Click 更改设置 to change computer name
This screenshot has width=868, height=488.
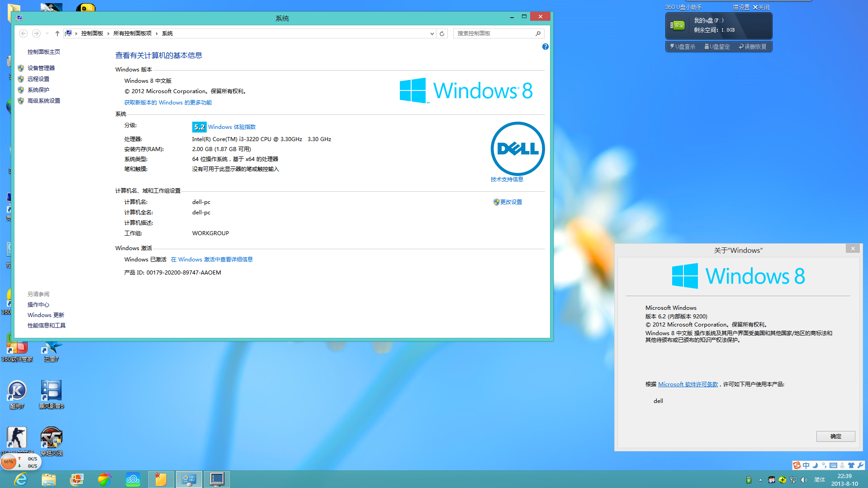point(511,202)
